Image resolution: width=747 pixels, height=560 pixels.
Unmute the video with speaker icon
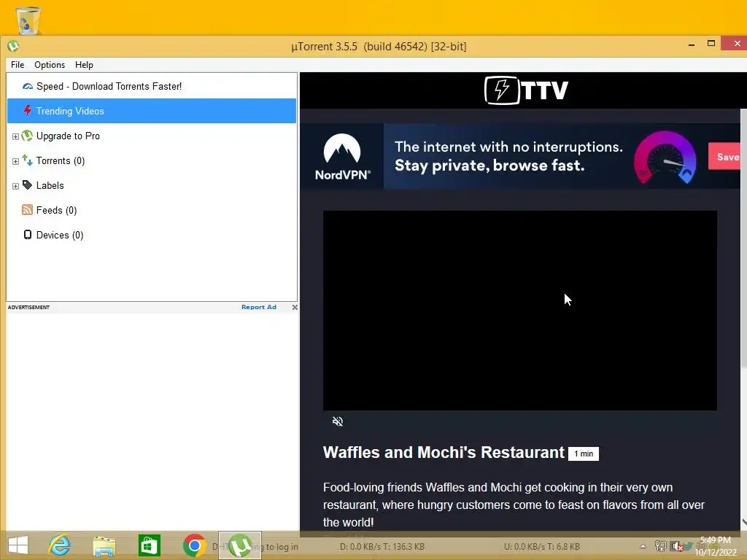click(337, 421)
